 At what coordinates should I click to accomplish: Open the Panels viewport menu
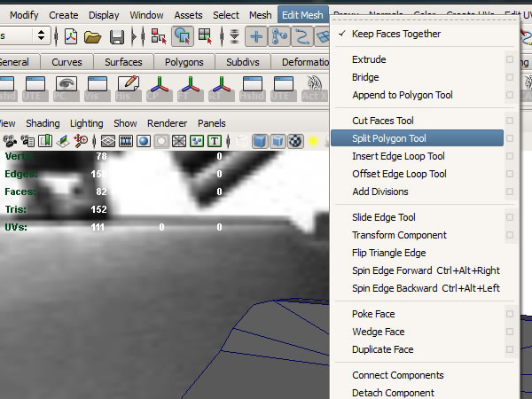coord(211,123)
